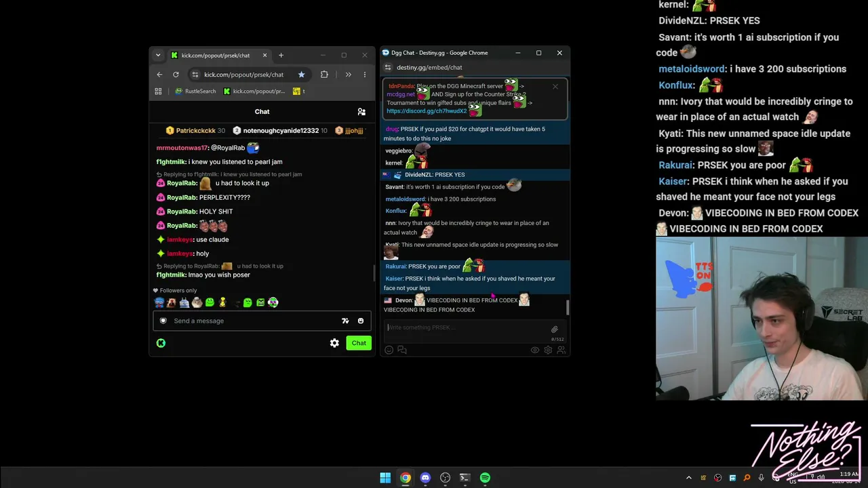
Task: Click username mrmoutonwas17 in Kick chat
Action: point(181,148)
